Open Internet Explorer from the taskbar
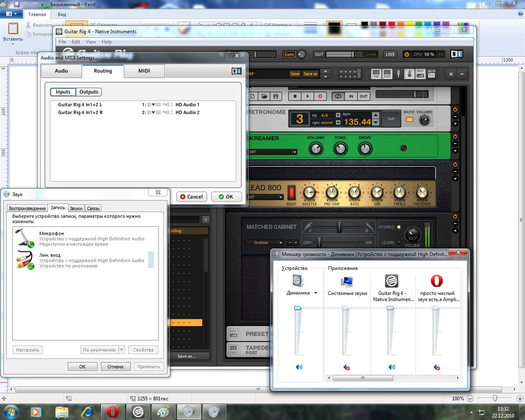Viewport: 525px width, 420px height. (87, 411)
